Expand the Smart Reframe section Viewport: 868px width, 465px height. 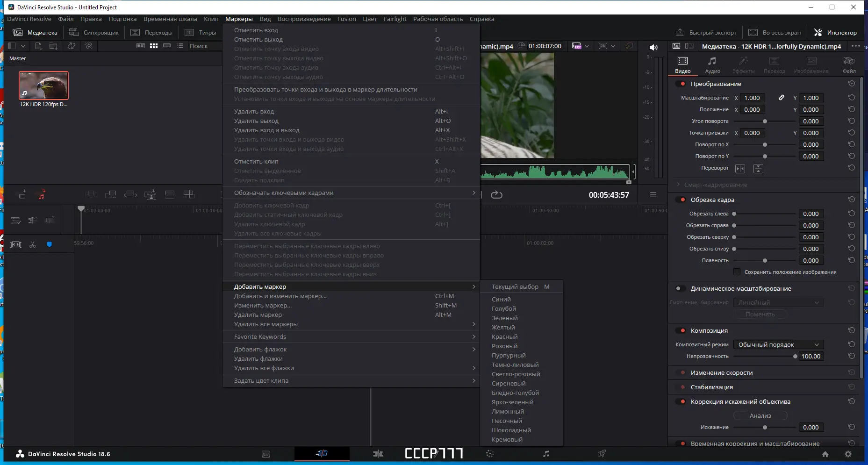[715, 185]
